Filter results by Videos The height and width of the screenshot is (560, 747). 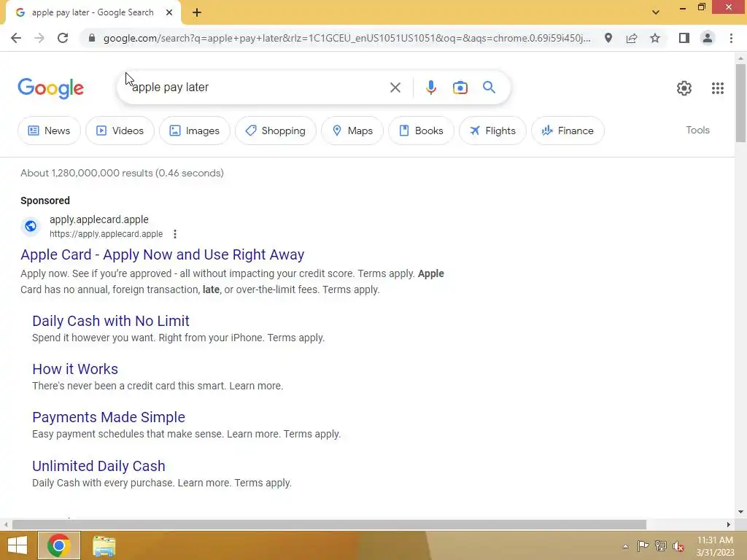point(120,131)
